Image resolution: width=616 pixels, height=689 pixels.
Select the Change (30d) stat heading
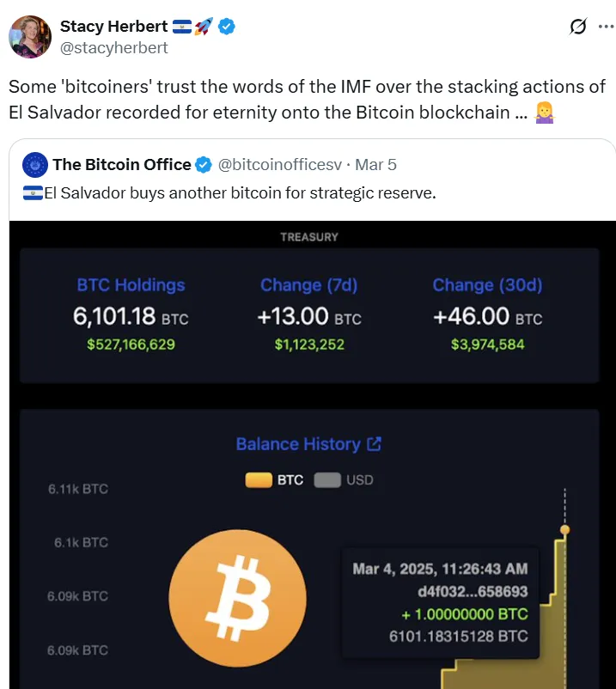487,285
